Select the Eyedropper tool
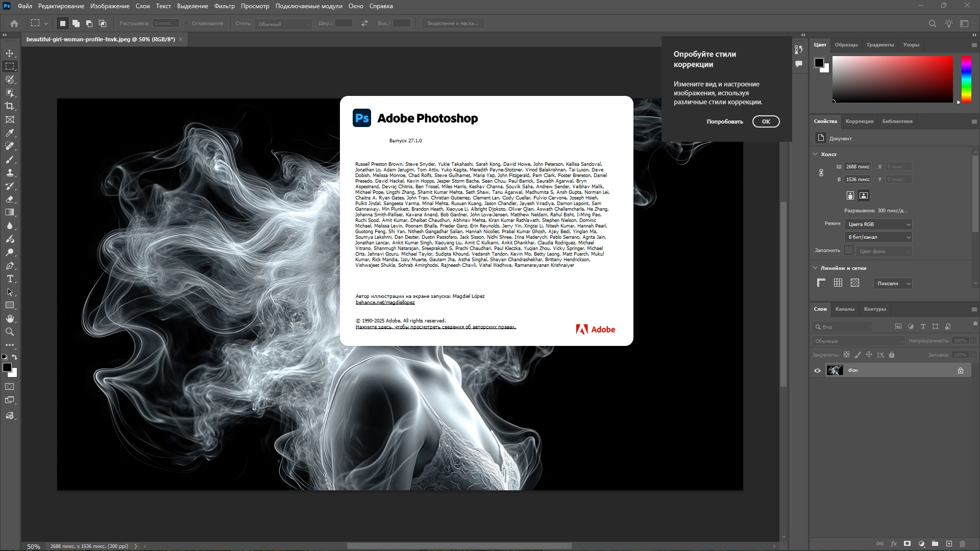Image resolution: width=980 pixels, height=551 pixels. pos(10,133)
